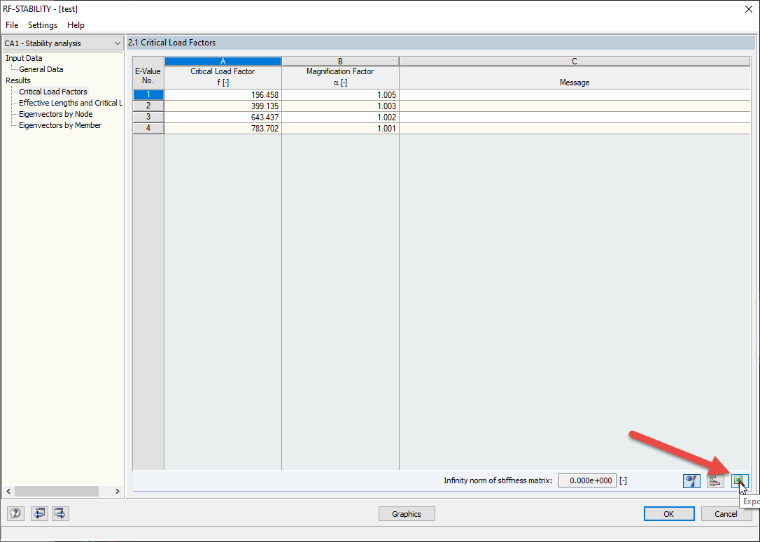
Task: Select the Input Data tree node
Action: pyautogui.click(x=24, y=58)
